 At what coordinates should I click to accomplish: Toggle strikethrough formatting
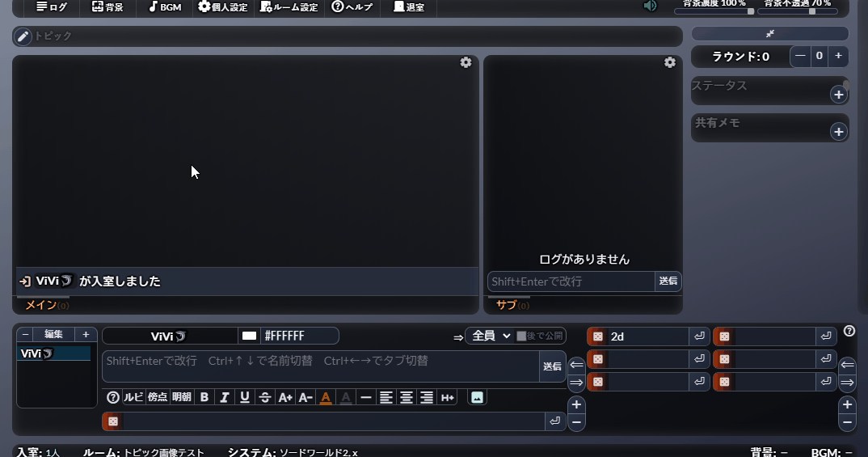coord(264,398)
